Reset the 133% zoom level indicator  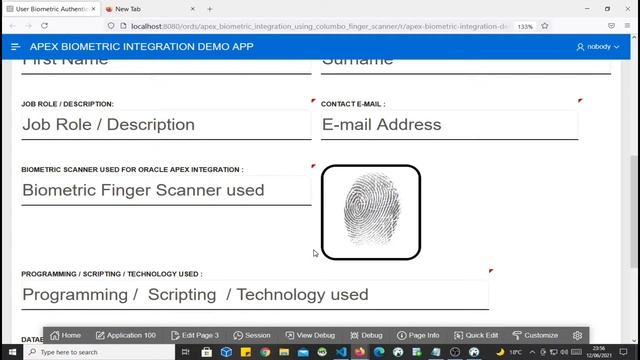(x=525, y=26)
